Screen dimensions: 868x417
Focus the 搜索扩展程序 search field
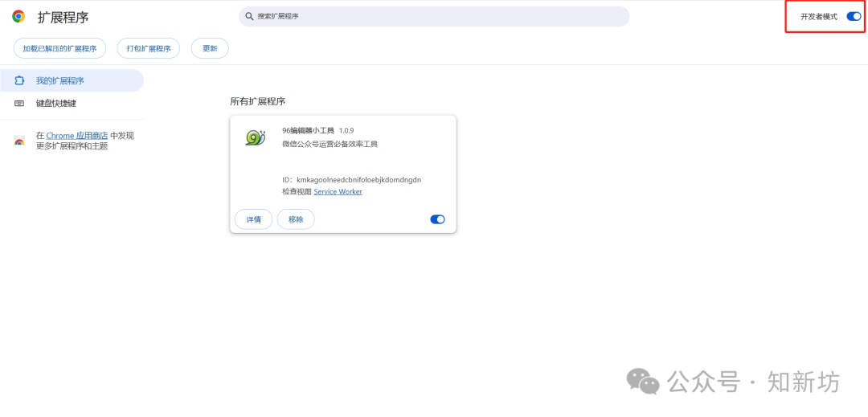tap(434, 17)
